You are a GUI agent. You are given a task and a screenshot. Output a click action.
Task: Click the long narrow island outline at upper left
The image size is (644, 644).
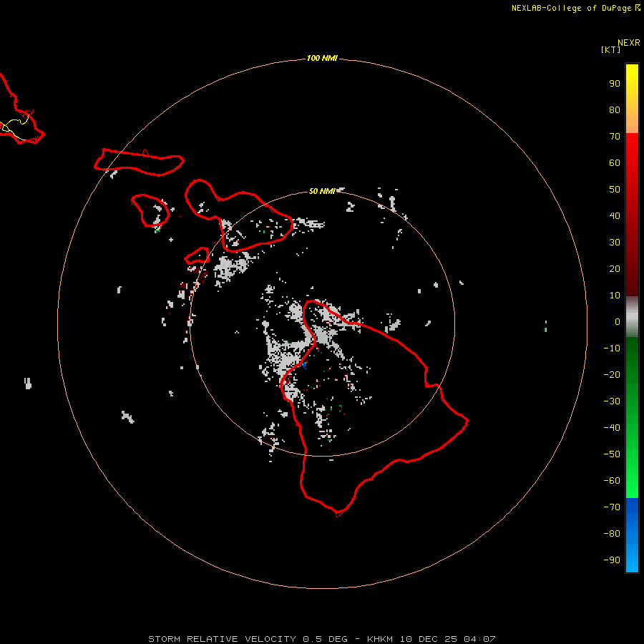(140, 162)
